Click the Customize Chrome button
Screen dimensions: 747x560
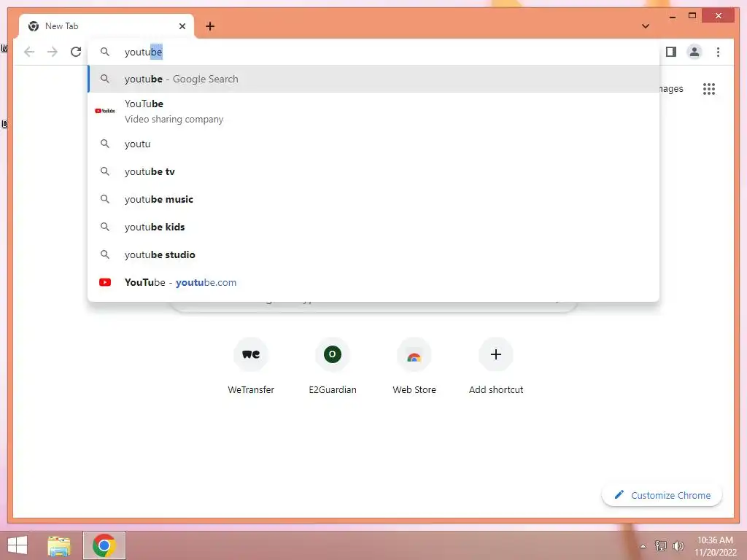662,495
